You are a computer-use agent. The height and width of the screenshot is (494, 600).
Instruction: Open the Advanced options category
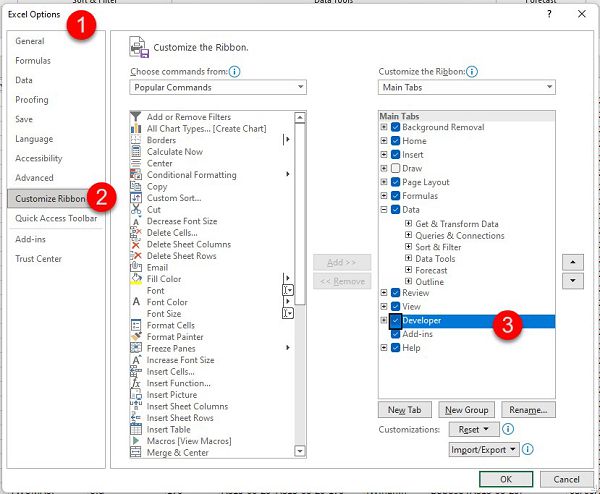34,178
